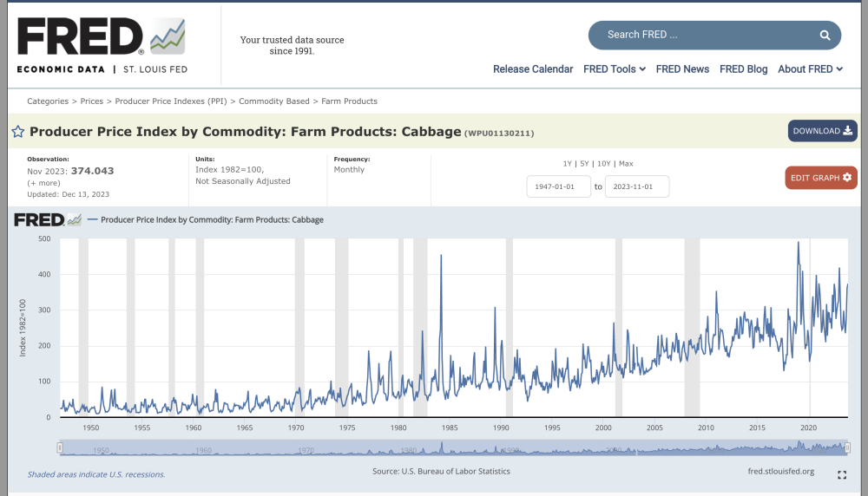The height and width of the screenshot is (496, 868).
Task: Click the Search FRED input box
Action: pyautogui.click(x=703, y=36)
